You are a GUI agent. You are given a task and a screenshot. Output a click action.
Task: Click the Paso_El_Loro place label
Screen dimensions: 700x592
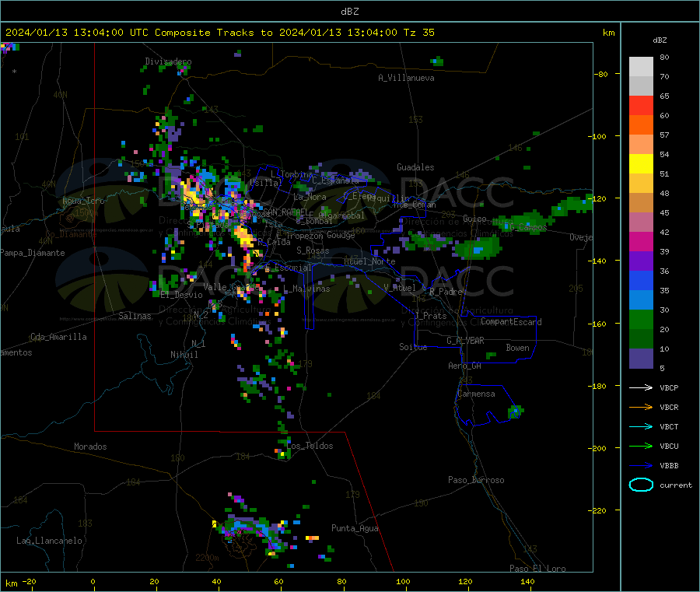(537, 569)
